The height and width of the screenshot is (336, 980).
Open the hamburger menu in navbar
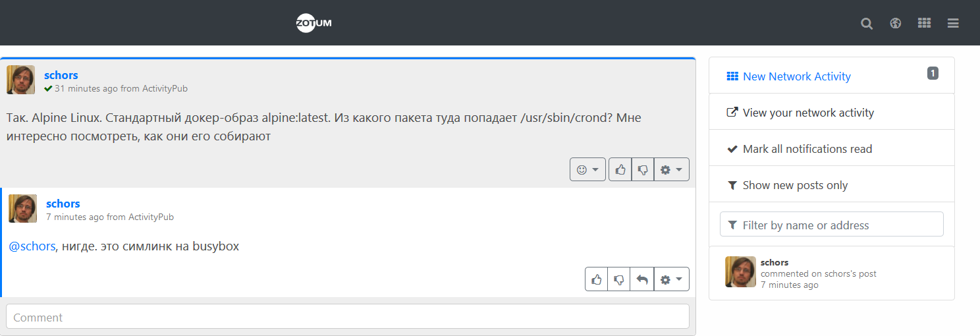point(953,24)
